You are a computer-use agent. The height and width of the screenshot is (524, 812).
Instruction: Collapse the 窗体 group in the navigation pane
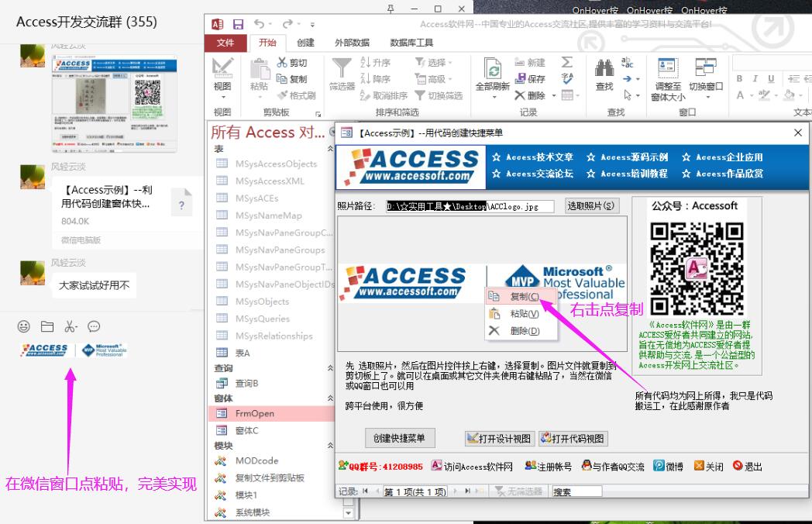point(330,398)
